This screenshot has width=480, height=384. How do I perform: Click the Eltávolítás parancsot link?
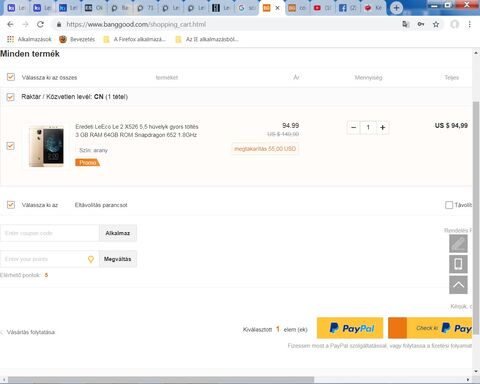[101, 205]
